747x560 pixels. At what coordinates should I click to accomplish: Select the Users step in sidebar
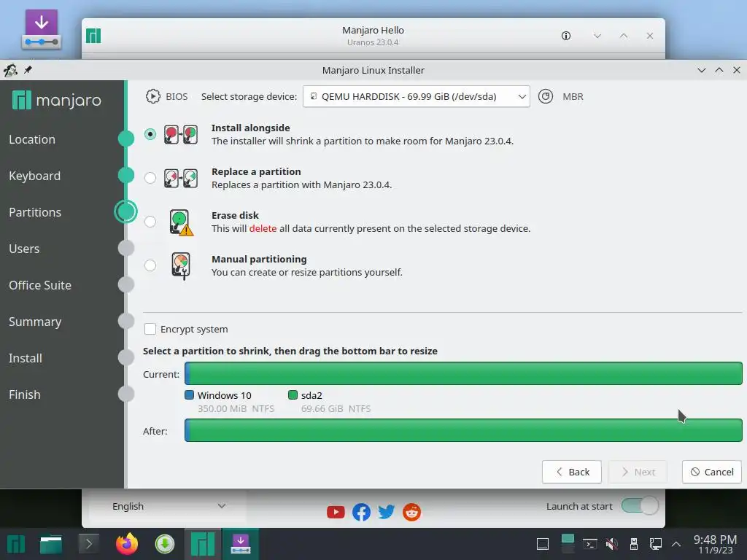coord(24,249)
